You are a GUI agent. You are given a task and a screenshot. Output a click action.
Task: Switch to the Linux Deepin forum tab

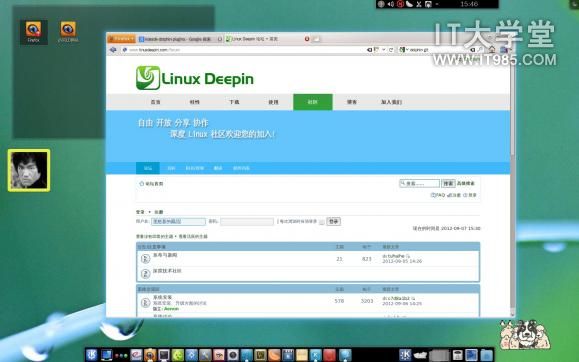(267, 39)
